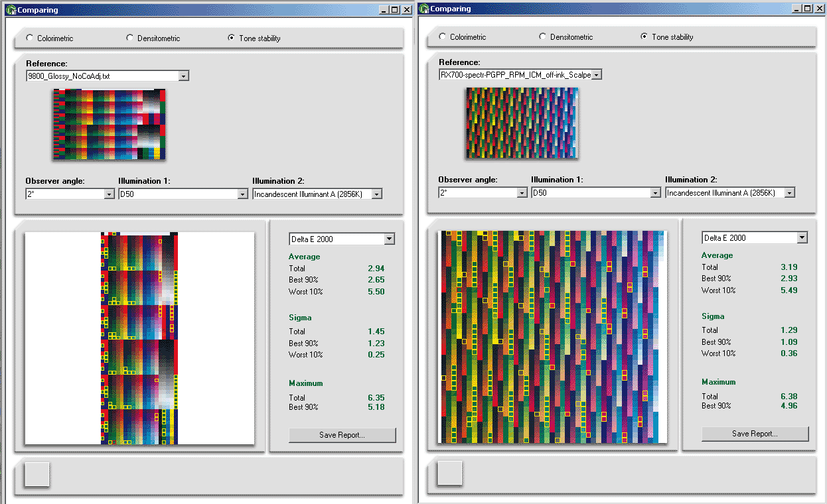827x504 pixels.
Task: Click Sigma Worst 10% value 0.25 in left window
Action: tap(376, 355)
